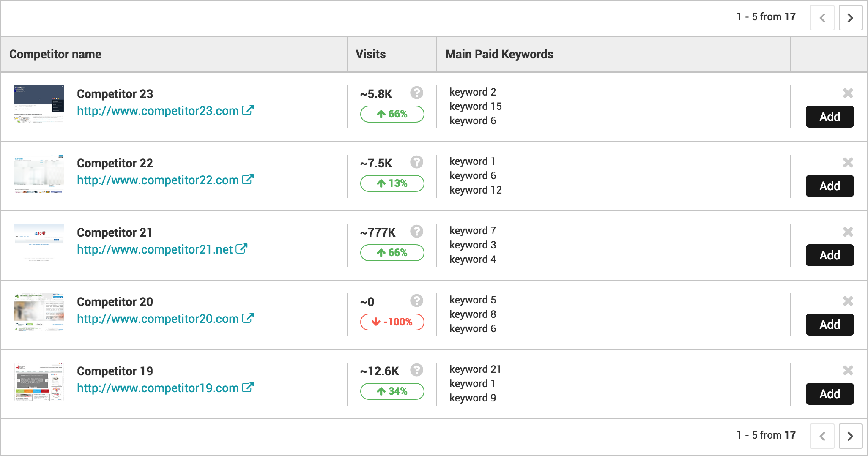
Task: Click the previous page arrow at top
Action: coord(822,18)
